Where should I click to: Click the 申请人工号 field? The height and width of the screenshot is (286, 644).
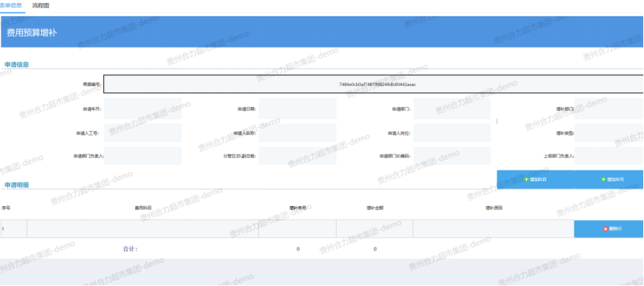pos(143,133)
